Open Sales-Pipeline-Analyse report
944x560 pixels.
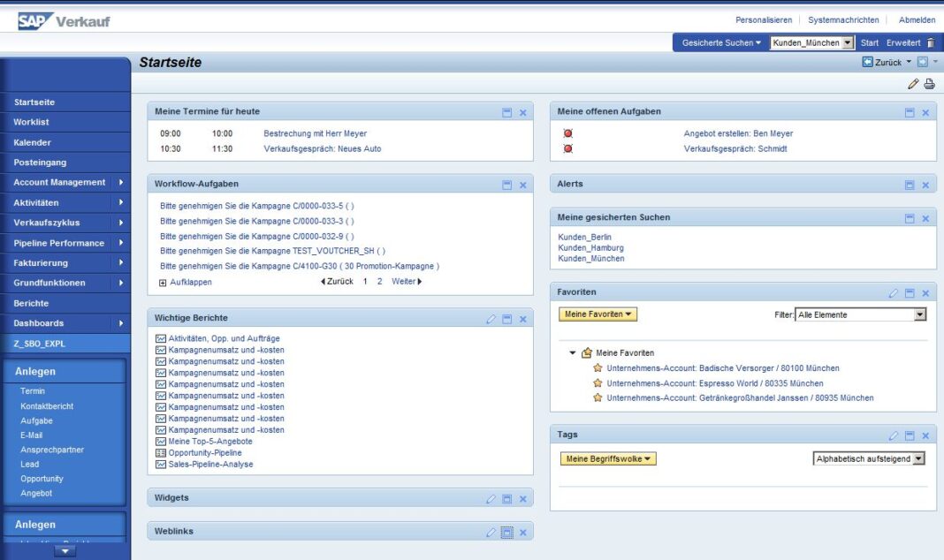pyautogui.click(x=210, y=465)
